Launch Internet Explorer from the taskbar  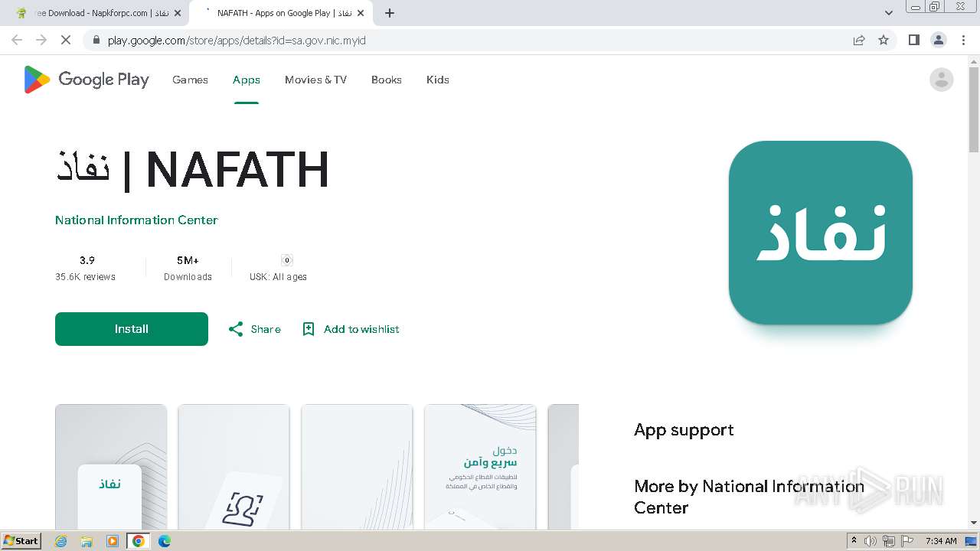(61, 541)
